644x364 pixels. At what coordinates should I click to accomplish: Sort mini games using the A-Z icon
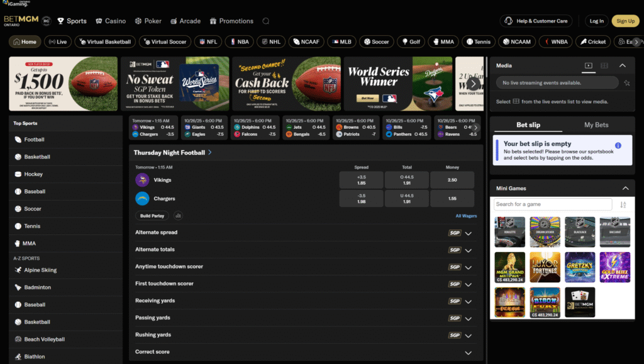[x=623, y=204]
